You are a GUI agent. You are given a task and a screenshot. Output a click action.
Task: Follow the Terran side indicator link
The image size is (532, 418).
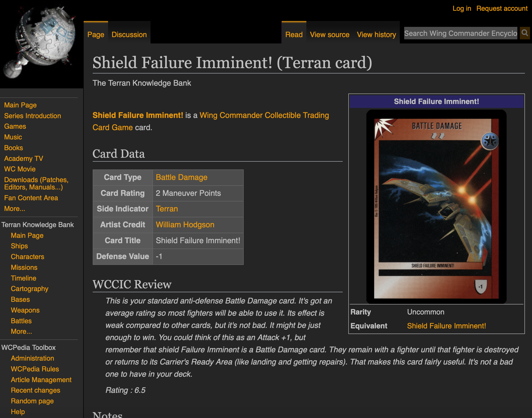tap(167, 209)
